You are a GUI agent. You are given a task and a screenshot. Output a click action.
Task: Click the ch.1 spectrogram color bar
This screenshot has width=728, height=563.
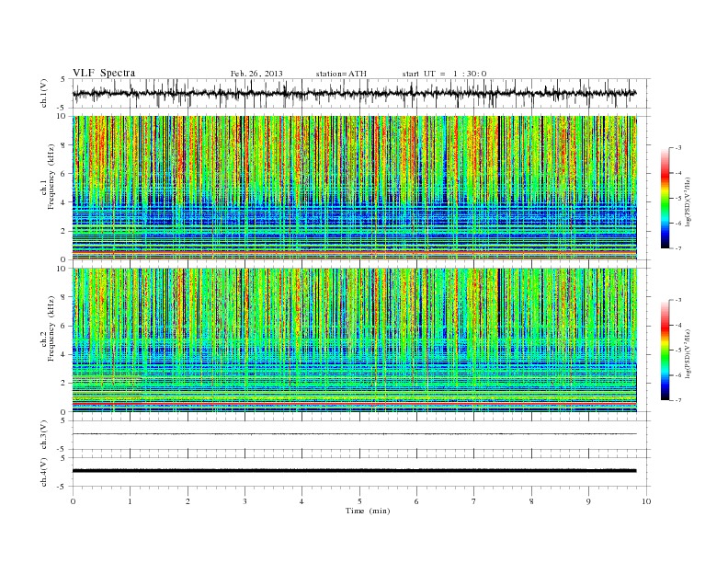665,198
